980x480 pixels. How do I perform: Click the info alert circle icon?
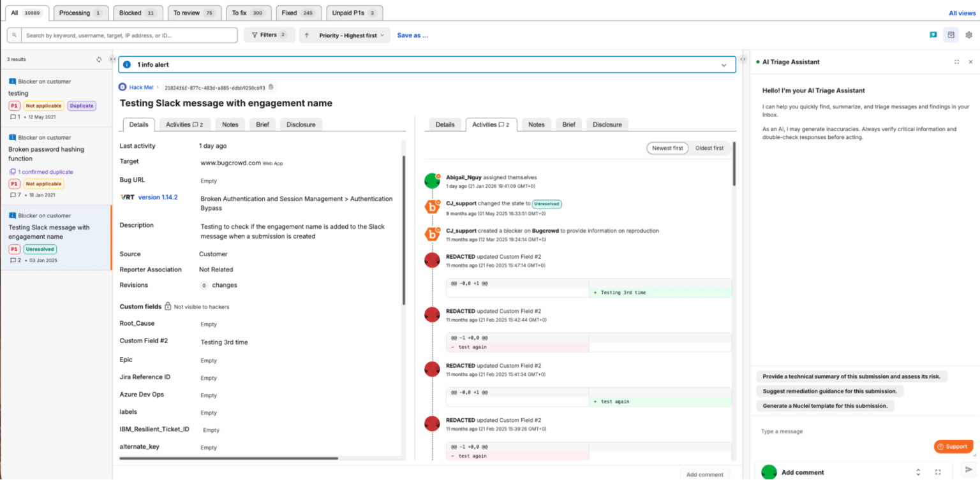pyautogui.click(x=127, y=64)
